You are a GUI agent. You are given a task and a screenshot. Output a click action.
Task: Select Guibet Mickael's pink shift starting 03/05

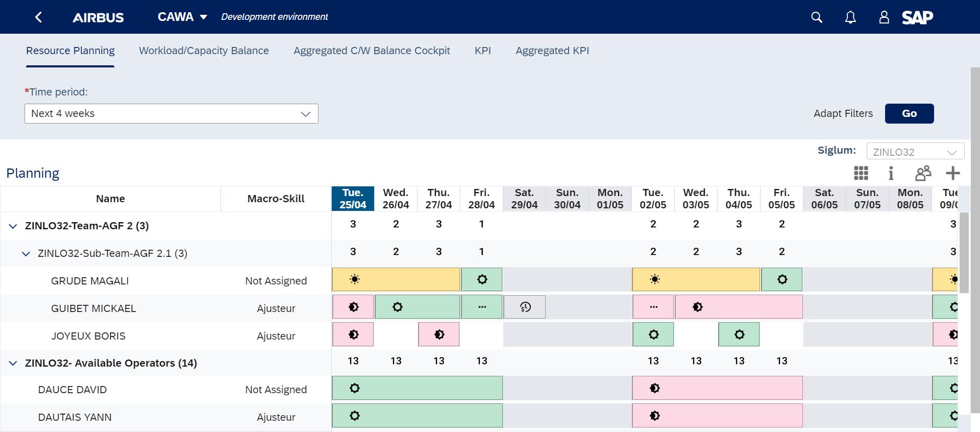point(739,307)
